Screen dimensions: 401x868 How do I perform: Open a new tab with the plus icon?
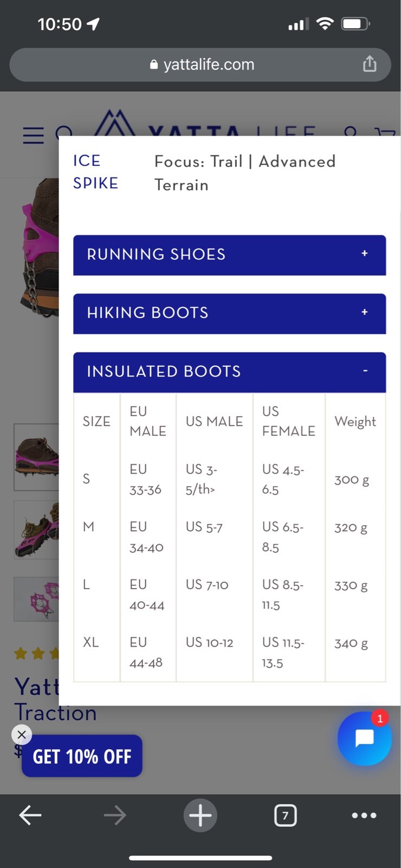[x=200, y=815]
